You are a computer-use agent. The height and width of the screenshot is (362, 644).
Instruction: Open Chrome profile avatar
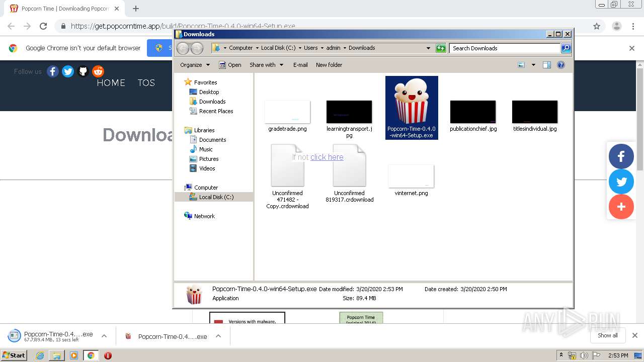pyautogui.click(x=617, y=26)
